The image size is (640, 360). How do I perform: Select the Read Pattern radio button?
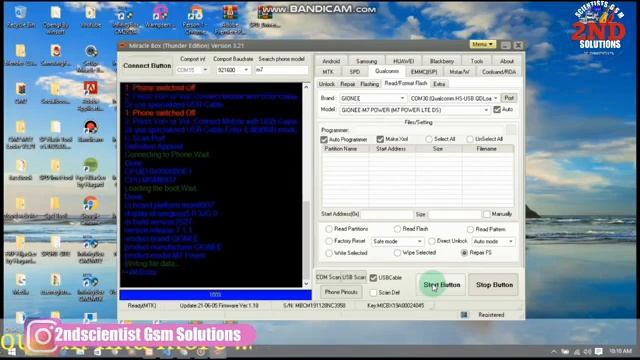coord(470,229)
